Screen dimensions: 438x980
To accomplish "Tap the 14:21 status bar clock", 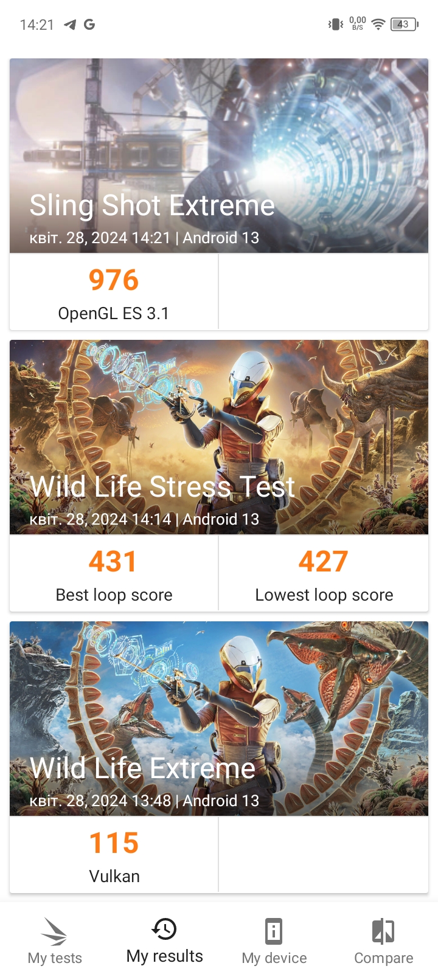I will point(36,25).
